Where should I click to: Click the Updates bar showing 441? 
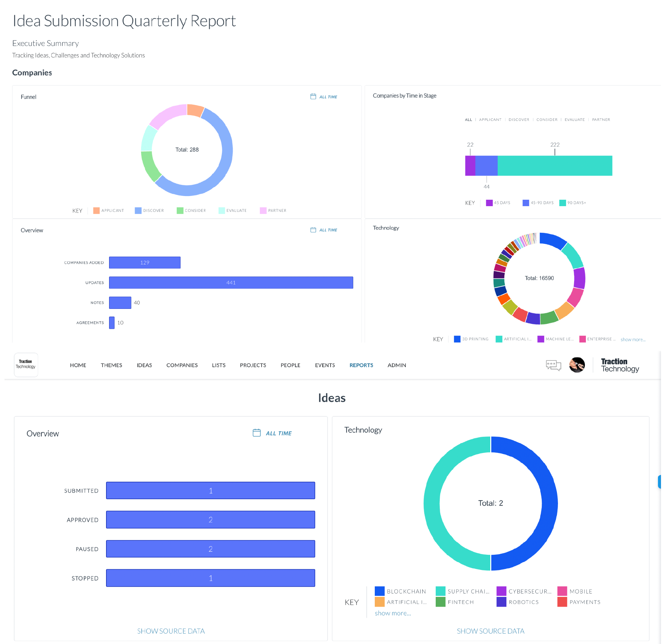pos(232,283)
